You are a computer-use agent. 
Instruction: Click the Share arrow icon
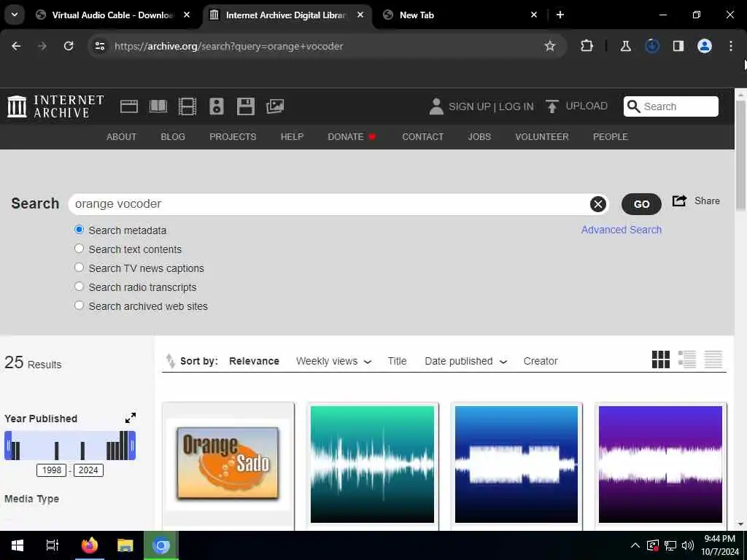click(x=679, y=201)
